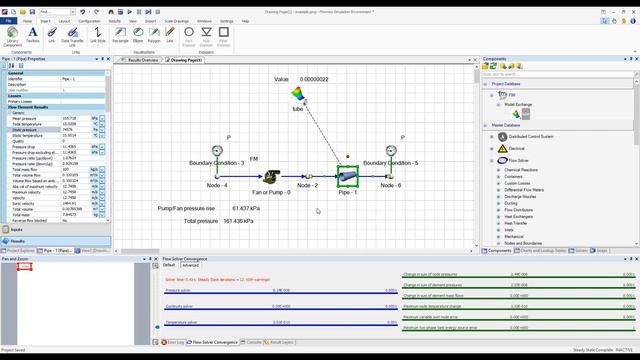This screenshot has width=640, height=360.
Task: Switch to the Advanced convergence tab
Action: coord(190,265)
